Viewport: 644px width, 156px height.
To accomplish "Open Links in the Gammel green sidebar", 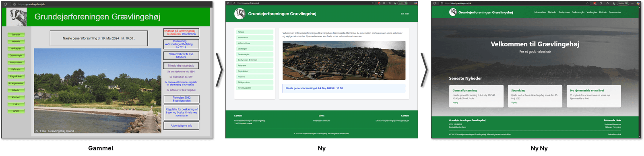I will tap(16, 104).
